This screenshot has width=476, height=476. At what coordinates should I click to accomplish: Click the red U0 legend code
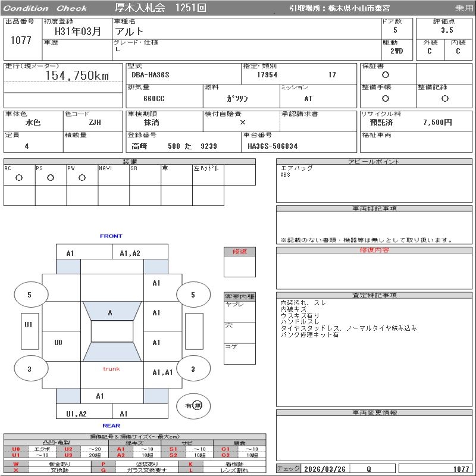point(16,449)
